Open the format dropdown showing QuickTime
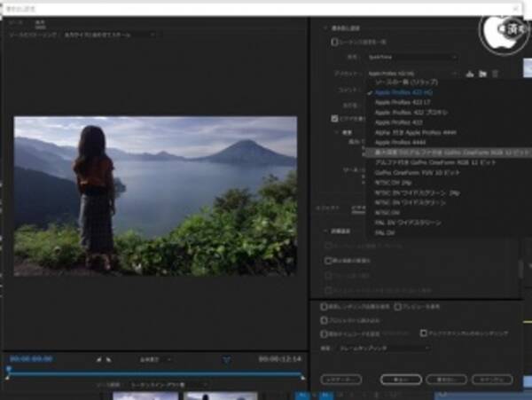The image size is (532, 400). [x=412, y=57]
